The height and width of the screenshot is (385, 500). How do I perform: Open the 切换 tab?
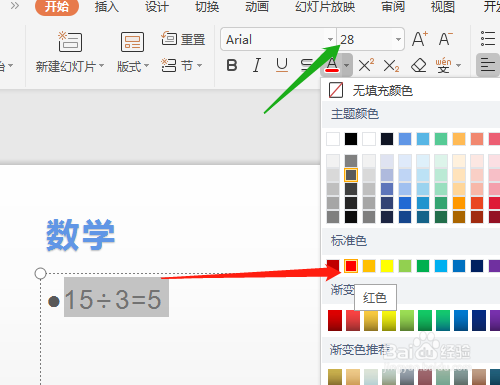click(x=207, y=7)
